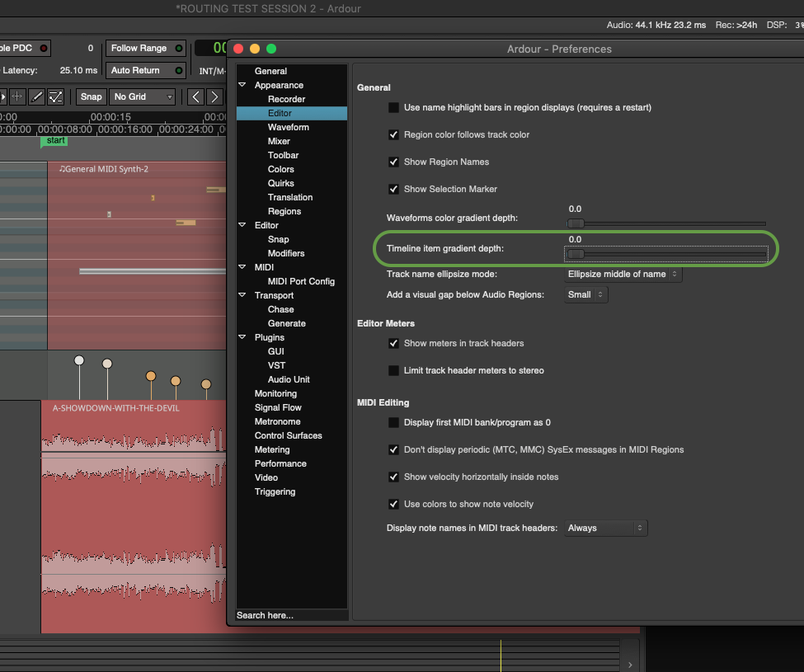Open the Metronome preferences page
804x672 pixels.
coord(277,421)
